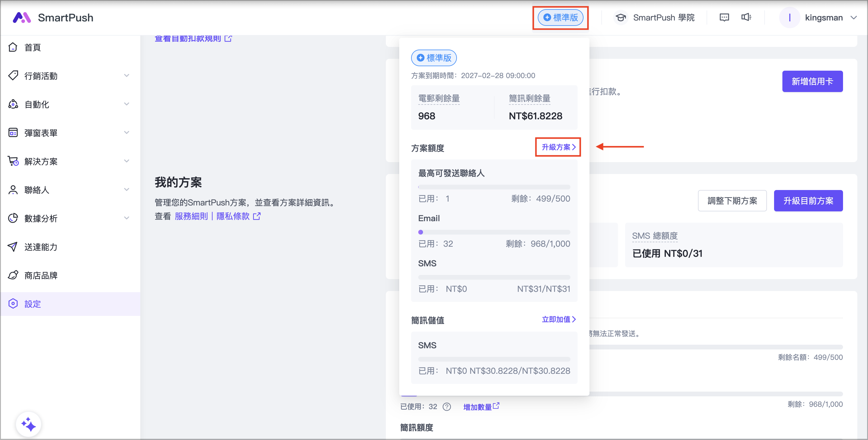Screen dimensions: 868x440
Task: Click the question mark beside 已使用 32
Action: coord(447,407)
